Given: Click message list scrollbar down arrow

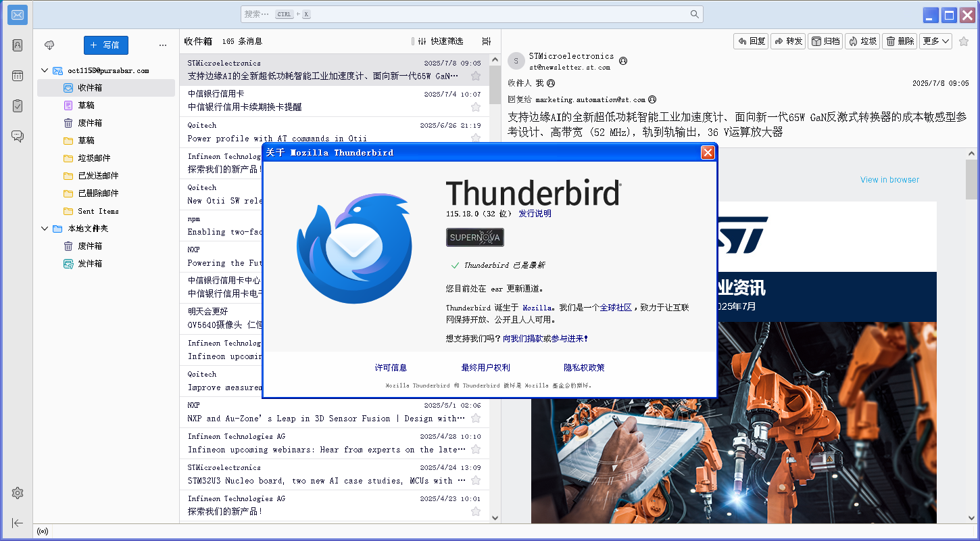Looking at the screenshot, I should pos(494,517).
